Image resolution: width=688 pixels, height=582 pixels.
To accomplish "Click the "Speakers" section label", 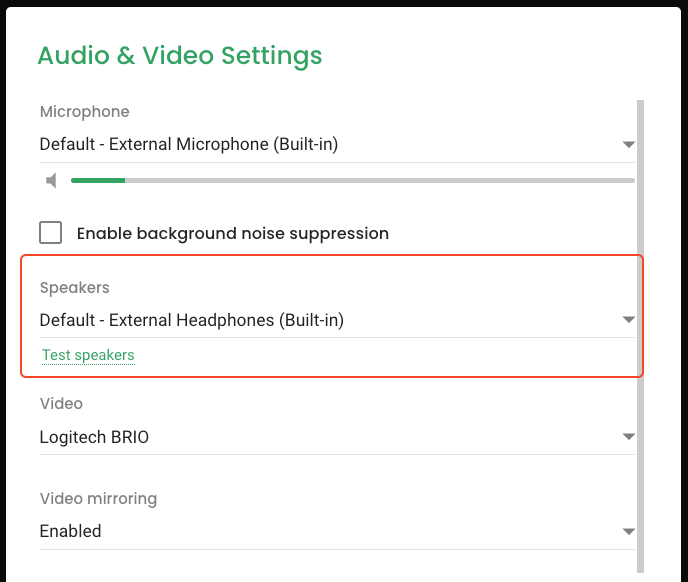I will pyautogui.click(x=74, y=288).
